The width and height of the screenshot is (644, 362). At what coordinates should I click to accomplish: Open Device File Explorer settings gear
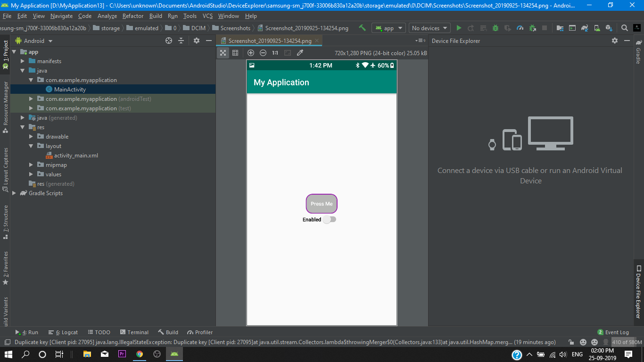coord(615,41)
